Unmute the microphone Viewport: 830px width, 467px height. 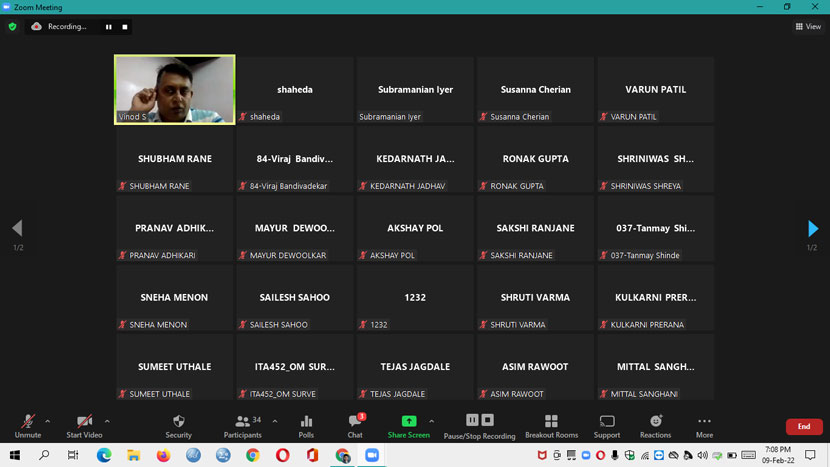click(x=28, y=425)
